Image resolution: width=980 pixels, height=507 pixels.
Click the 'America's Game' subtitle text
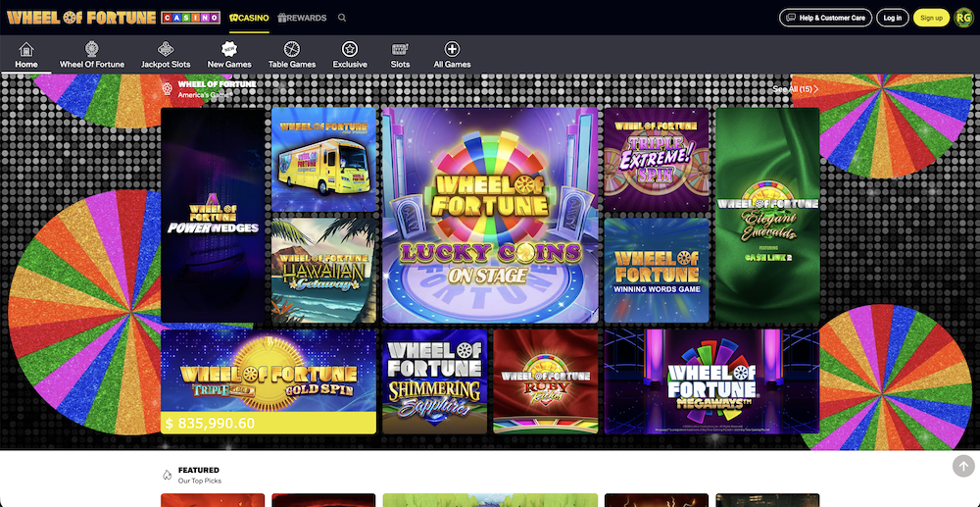(x=205, y=95)
